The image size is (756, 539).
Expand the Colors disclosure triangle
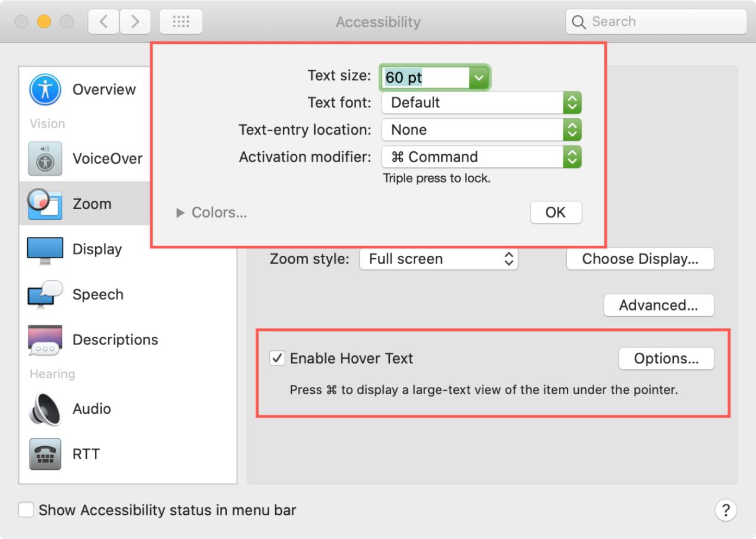pyautogui.click(x=180, y=213)
